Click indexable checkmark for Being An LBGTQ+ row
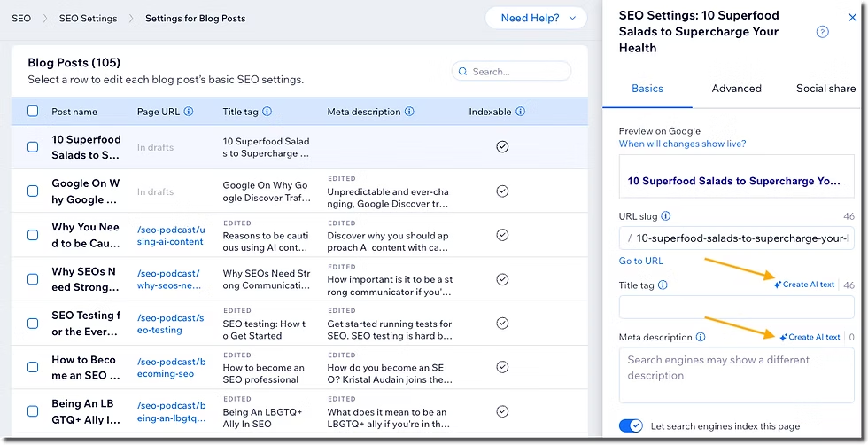The height and width of the screenshot is (445, 868). pos(502,411)
